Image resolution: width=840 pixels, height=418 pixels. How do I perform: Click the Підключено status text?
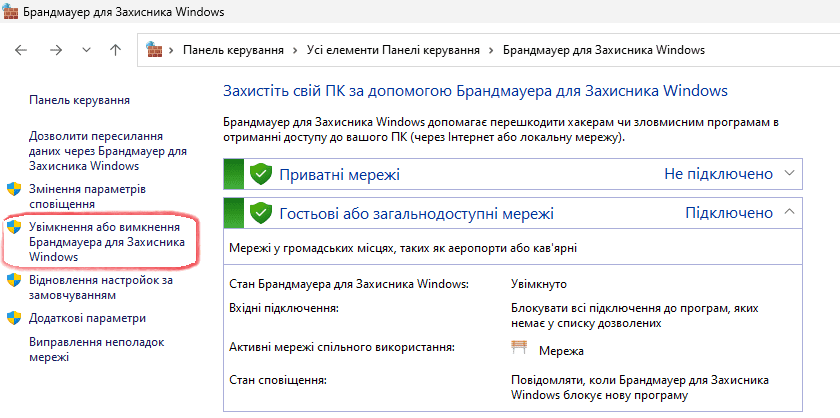pyautogui.click(x=729, y=213)
